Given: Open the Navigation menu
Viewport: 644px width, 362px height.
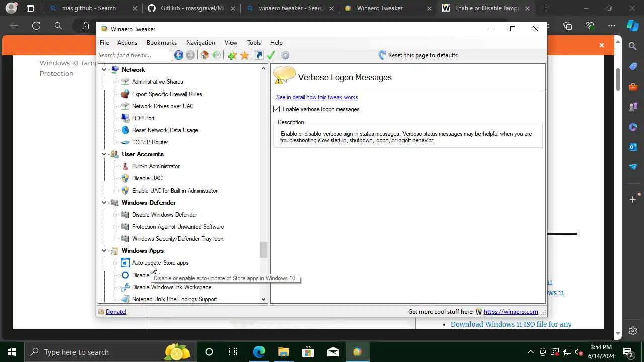Looking at the screenshot, I should 201,43.
